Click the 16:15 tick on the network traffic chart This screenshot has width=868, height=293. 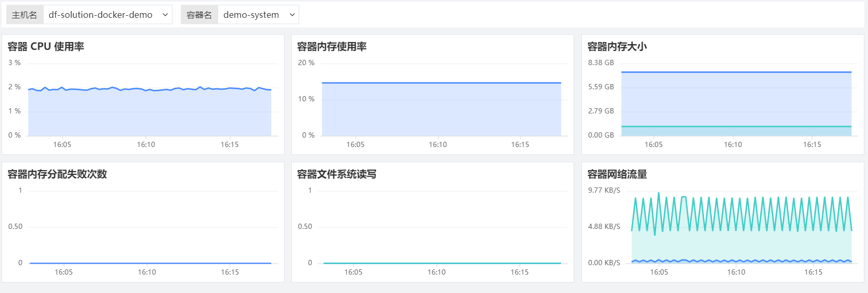(x=813, y=272)
